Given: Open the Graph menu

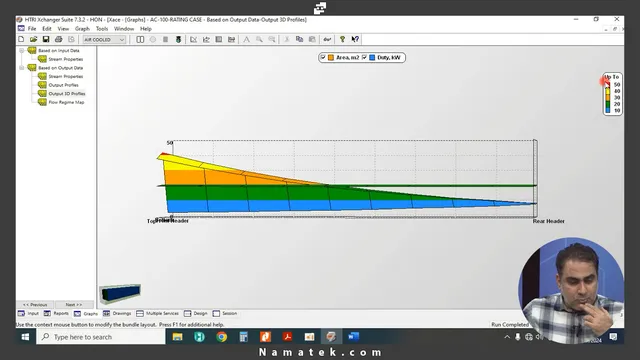Looking at the screenshot, I should (x=82, y=29).
